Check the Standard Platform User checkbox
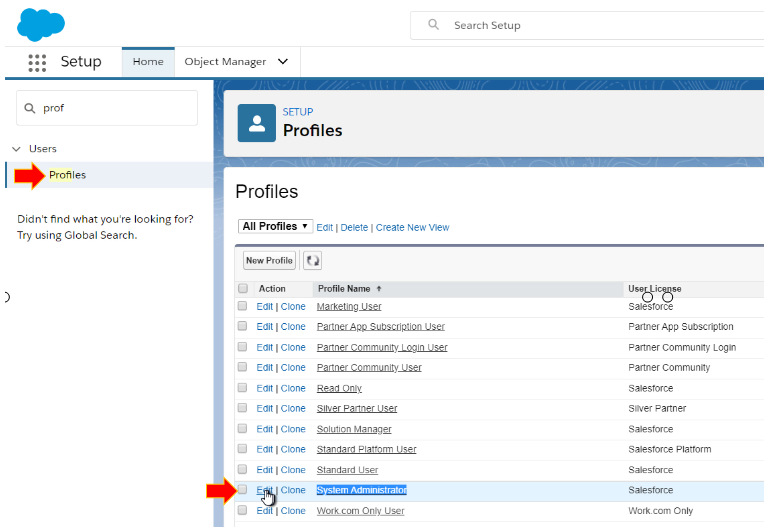Viewport: 774px width, 527px height. click(242, 449)
